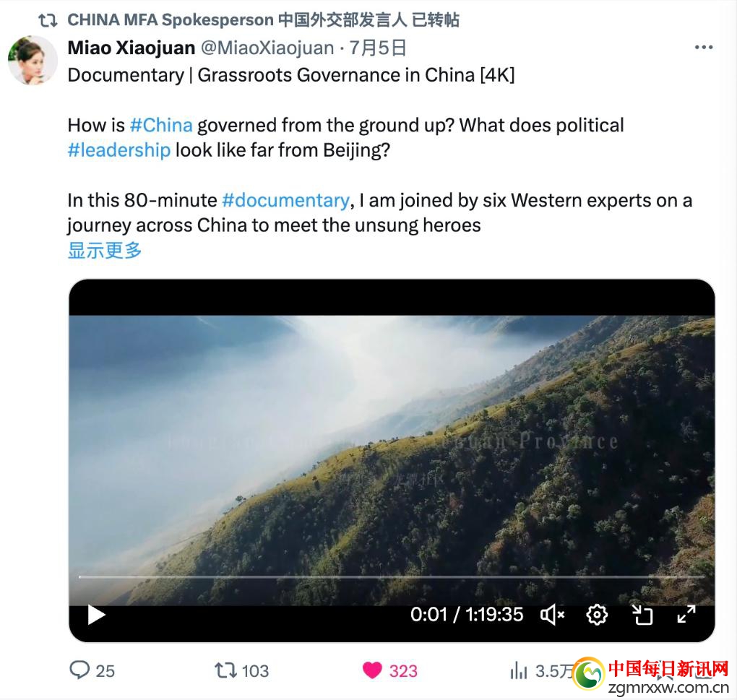View the post analytics icon
Viewport: 737px width, 700px height.
[x=519, y=670]
